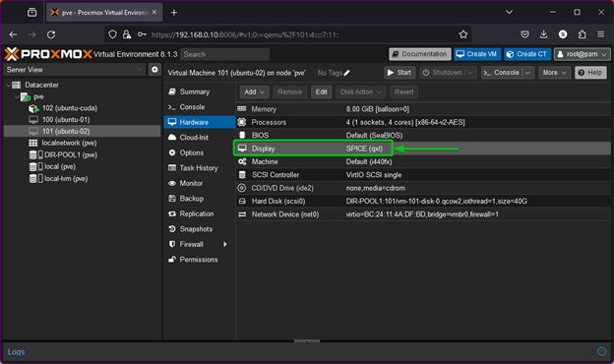Click the Revert button
Viewport: 614px width, 364px height.
403,91
